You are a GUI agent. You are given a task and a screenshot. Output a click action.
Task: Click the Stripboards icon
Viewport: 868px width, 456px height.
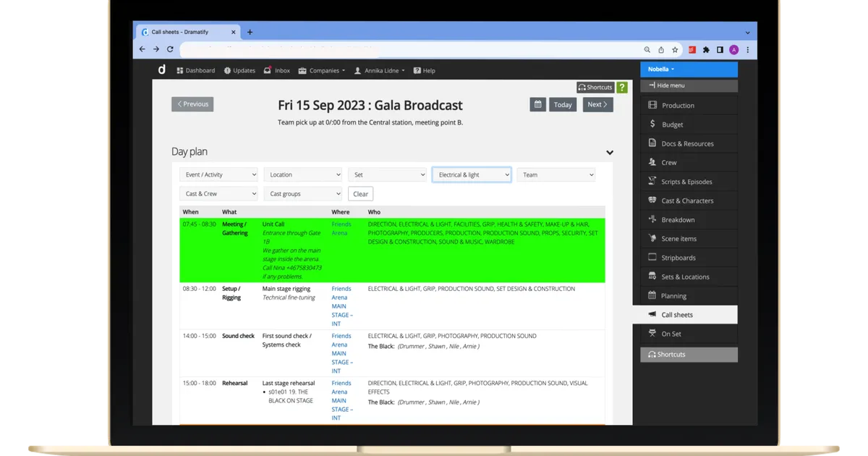[652, 257]
